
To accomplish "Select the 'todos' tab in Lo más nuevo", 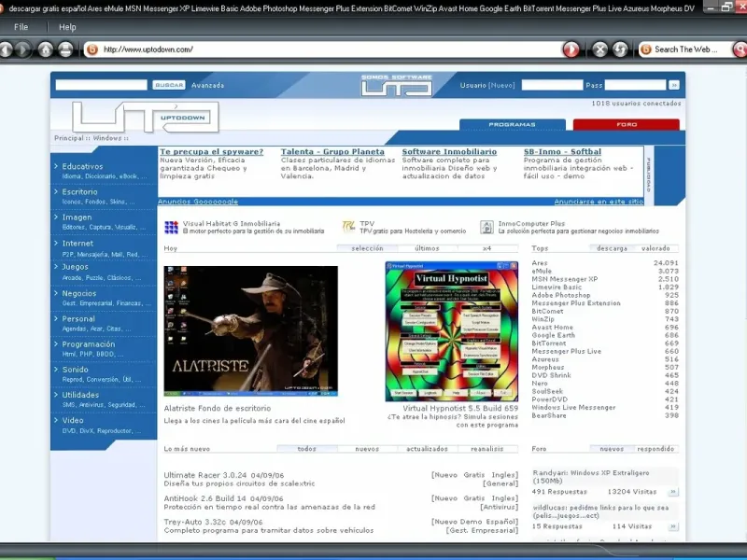I will tap(307, 449).
